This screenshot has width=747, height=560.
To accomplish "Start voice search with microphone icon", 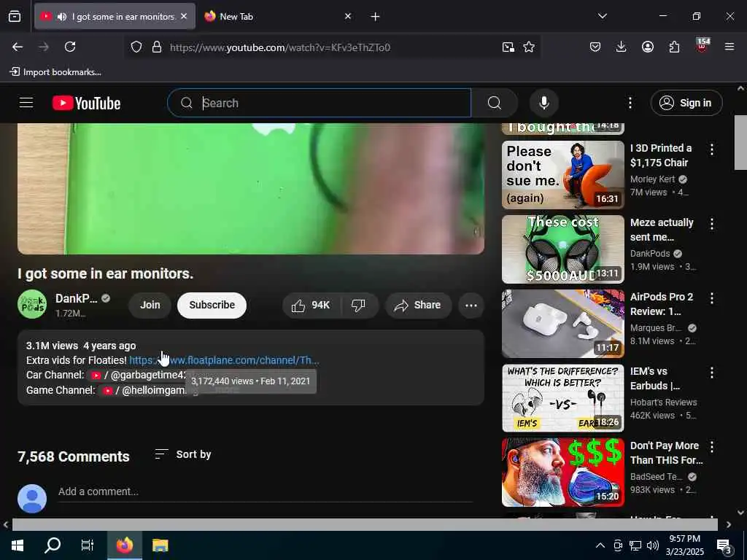I will (543, 103).
